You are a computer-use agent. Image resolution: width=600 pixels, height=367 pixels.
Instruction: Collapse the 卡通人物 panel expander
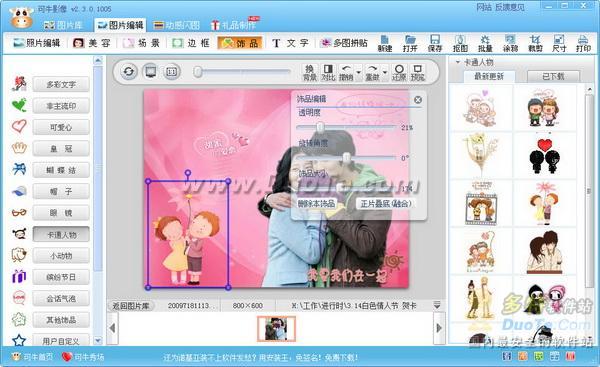(x=458, y=62)
